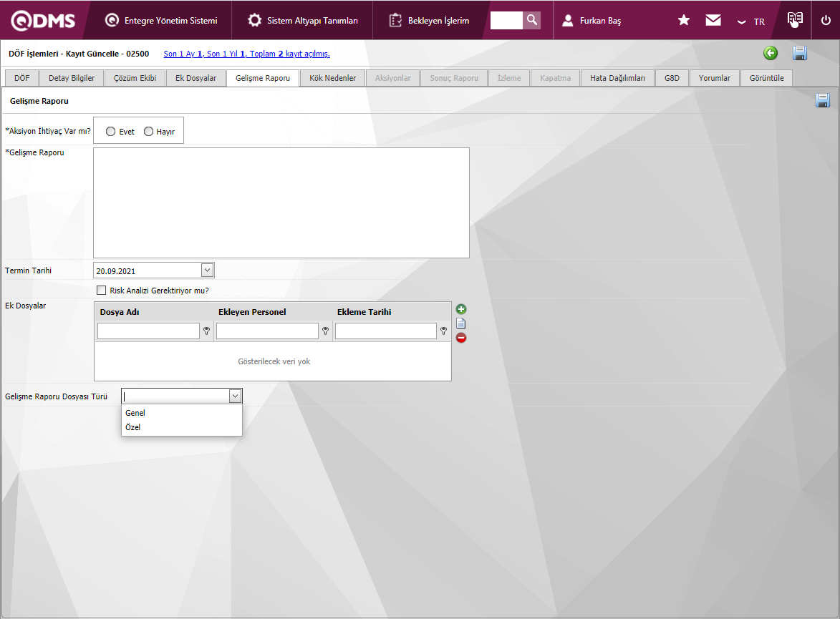
Task: Open the Bekleyen İşlerim menu
Action: pos(429,20)
